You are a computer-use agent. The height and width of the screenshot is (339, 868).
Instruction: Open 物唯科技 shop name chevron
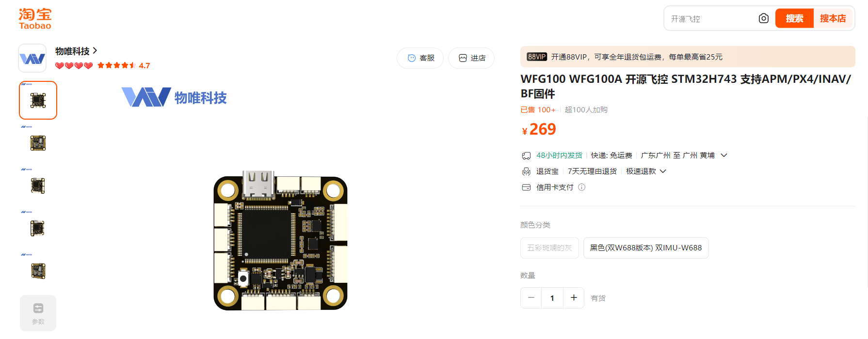(95, 50)
